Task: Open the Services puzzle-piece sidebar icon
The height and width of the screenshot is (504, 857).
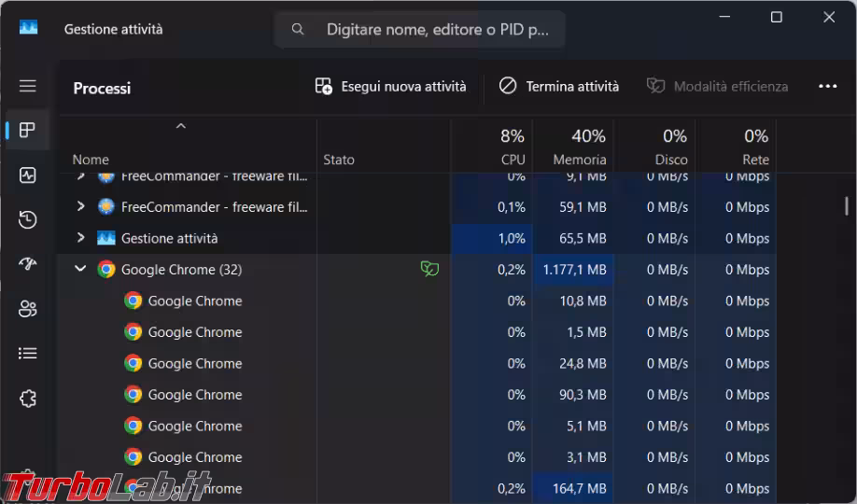Action: pyautogui.click(x=27, y=399)
